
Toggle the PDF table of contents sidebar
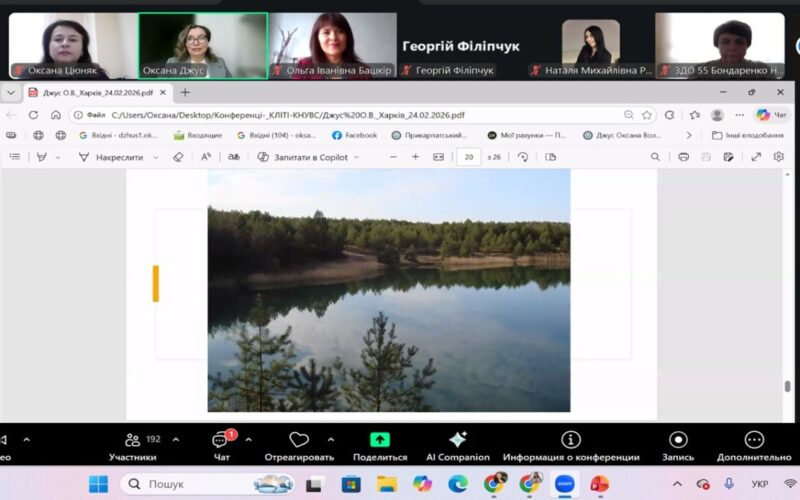13,157
